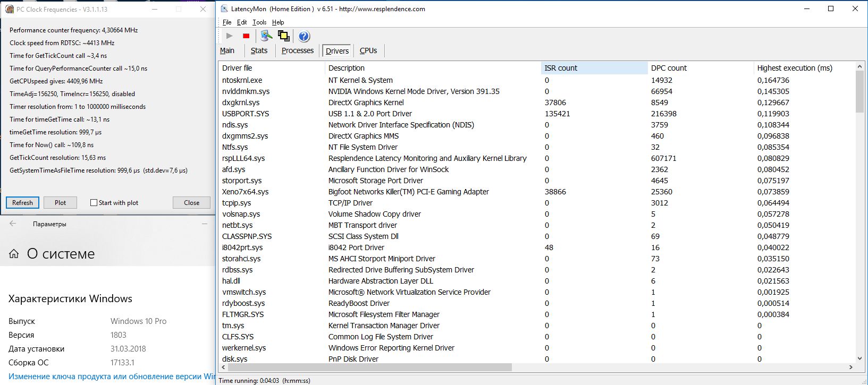Click LatencyMon application icon in title bar
The height and width of the screenshot is (385, 868).
click(223, 9)
